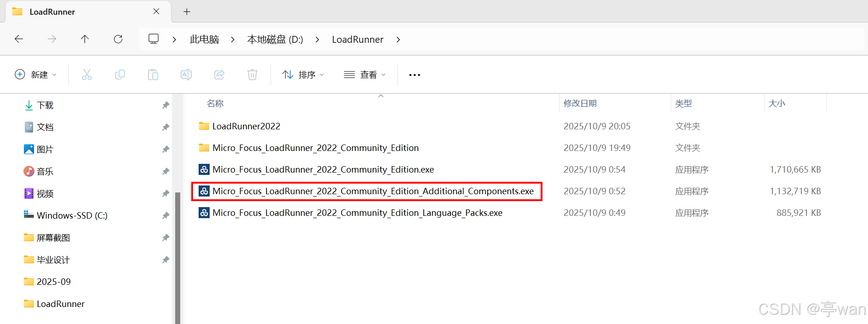Expand chevron after the monitor icon
This screenshot has height=324, width=868.
174,40
